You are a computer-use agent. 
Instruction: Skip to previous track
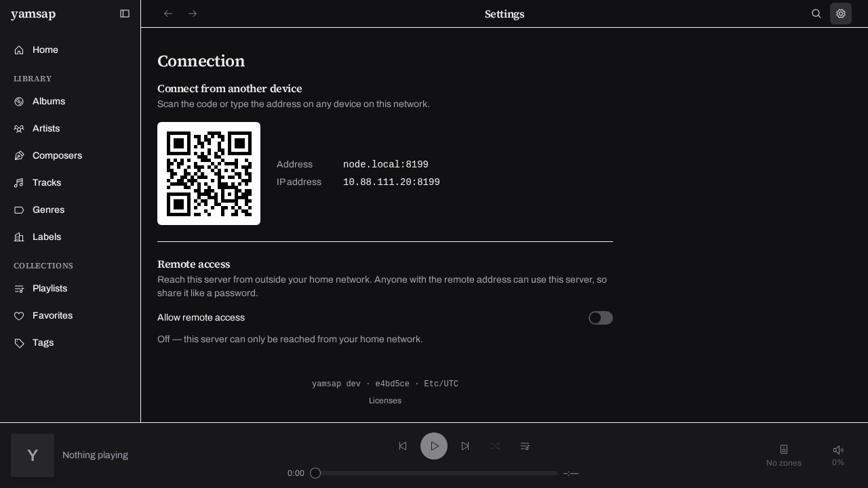pyautogui.click(x=403, y=446)
